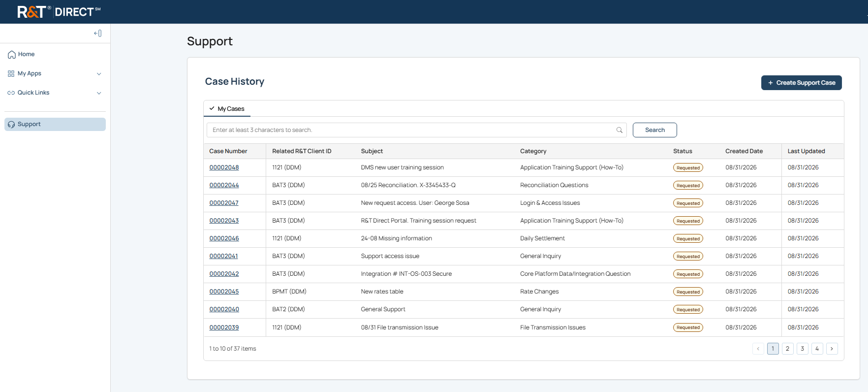Click the next page arrow
The height and width of the screenshot is (392, 868).
point(832,349)
